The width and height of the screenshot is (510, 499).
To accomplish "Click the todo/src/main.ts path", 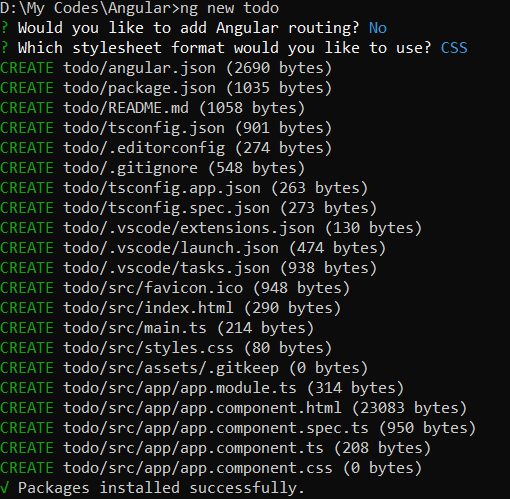I will tap(135, 328).
